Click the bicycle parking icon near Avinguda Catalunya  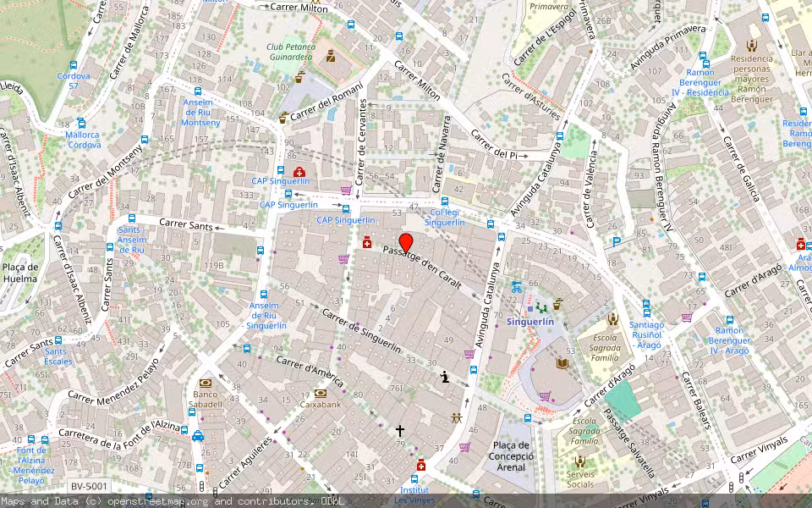516,287
